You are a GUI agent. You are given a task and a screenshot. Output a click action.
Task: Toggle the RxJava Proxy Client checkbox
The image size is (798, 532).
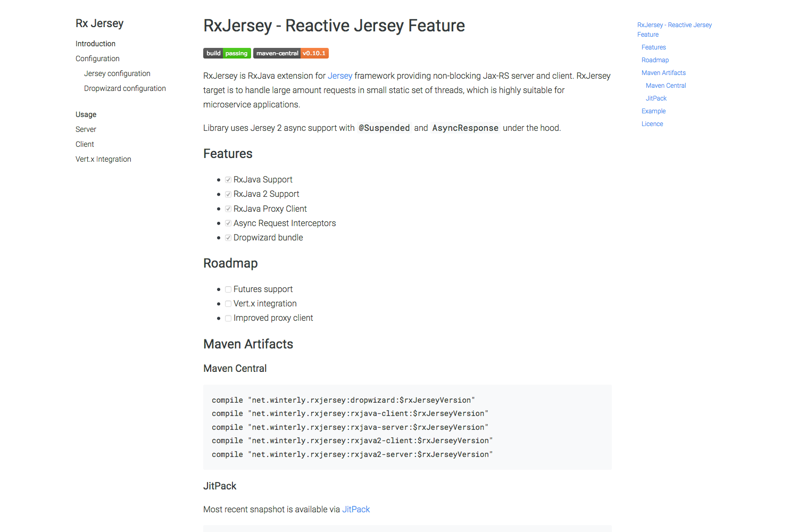228,209
